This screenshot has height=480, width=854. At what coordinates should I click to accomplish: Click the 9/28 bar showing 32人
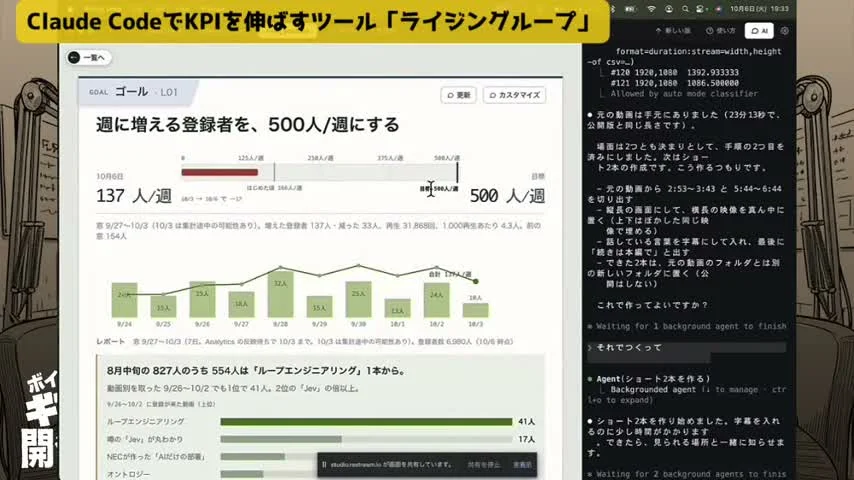280,294
